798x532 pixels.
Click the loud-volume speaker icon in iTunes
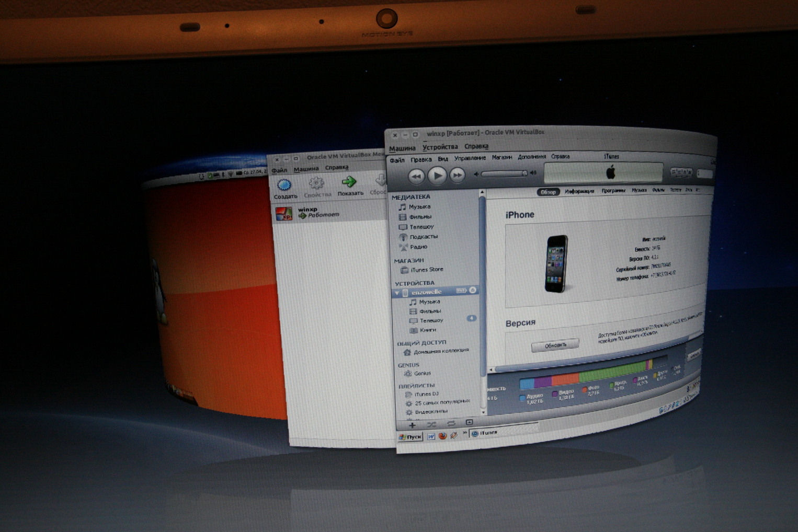533,172
